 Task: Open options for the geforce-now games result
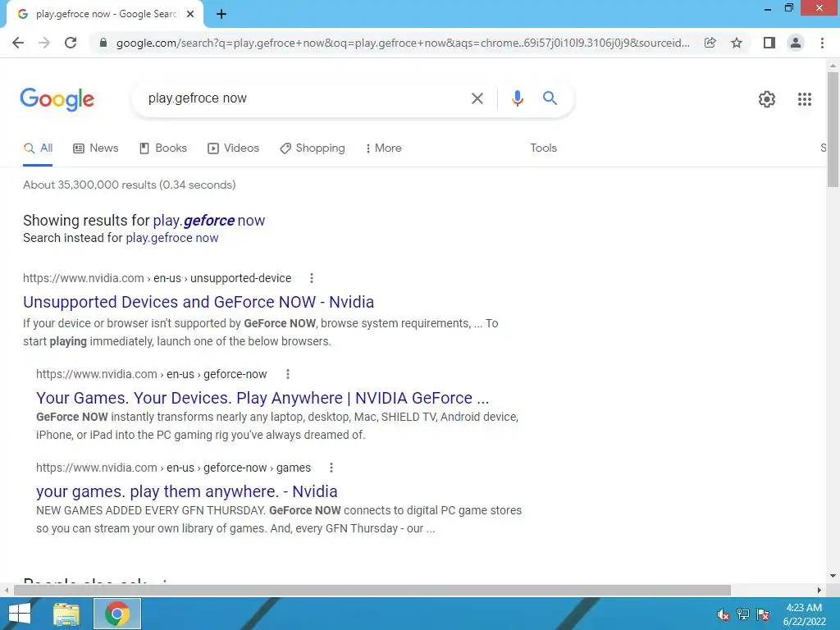point(331,468)
